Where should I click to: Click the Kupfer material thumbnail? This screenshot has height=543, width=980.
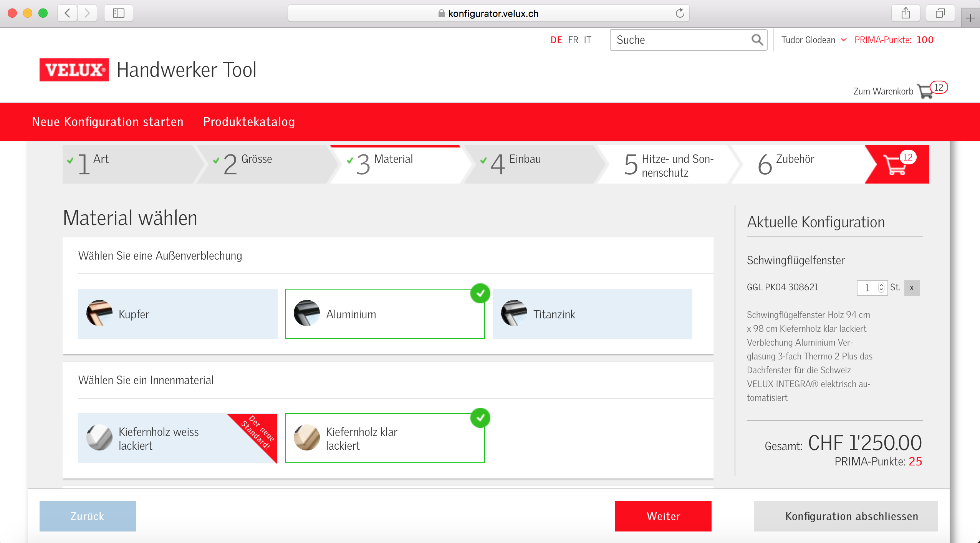[99, 313]
